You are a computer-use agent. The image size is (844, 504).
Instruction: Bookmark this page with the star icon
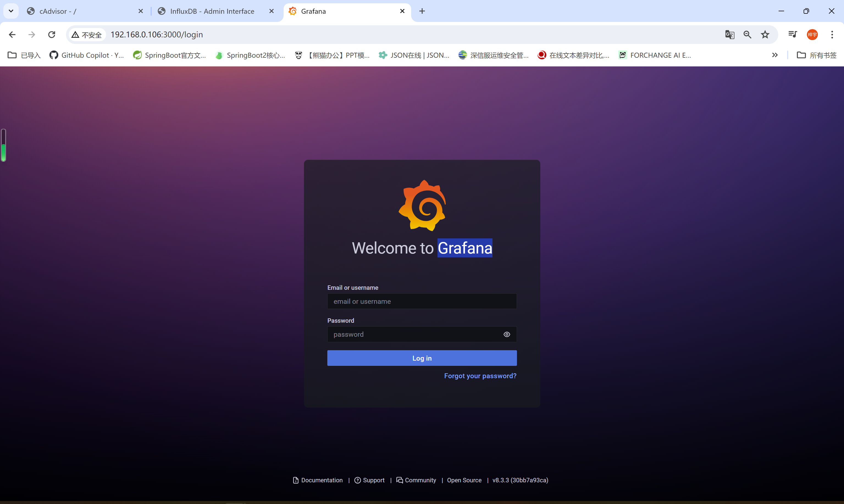(x=765, y=35)
